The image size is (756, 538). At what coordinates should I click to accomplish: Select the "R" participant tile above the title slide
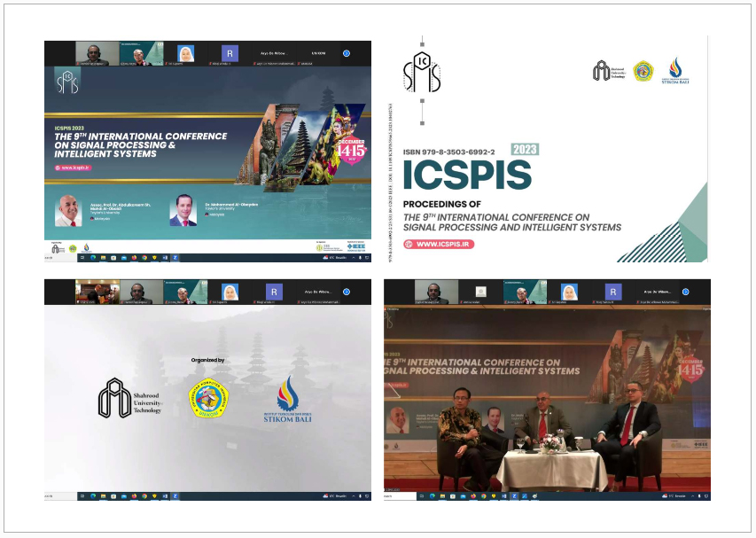click(x=230, y=53)
